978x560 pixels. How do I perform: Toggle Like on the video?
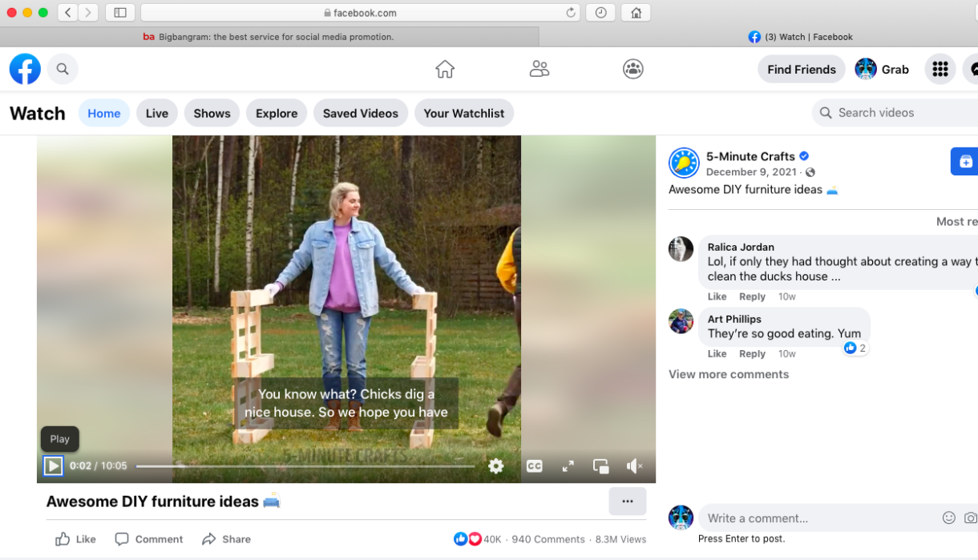pyautogui.click(x=75, y=538)
